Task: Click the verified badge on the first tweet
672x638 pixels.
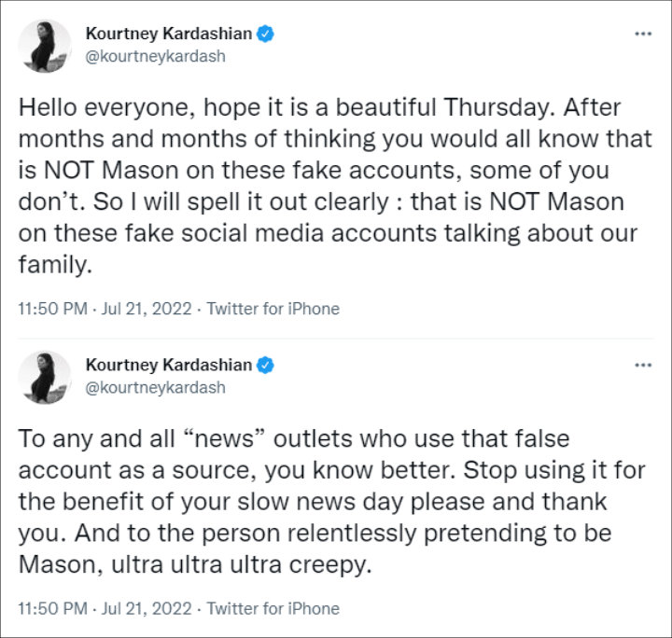Action: pos(265,35)
